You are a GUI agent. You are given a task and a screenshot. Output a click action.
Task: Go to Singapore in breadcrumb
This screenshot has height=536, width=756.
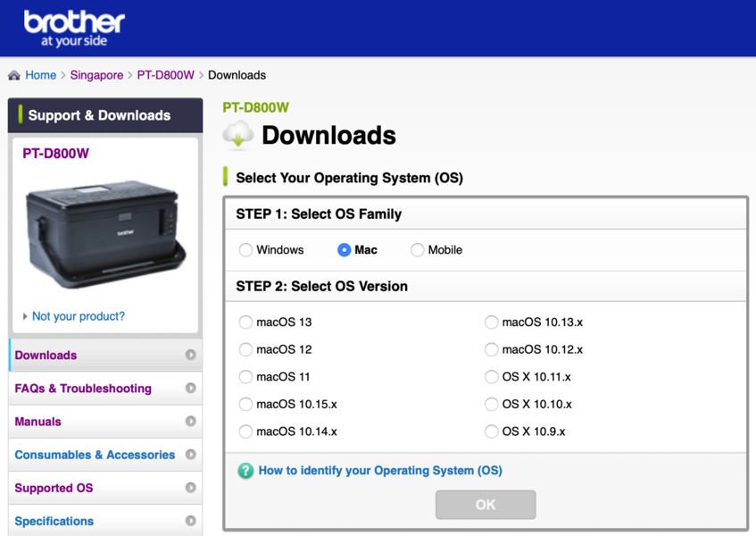pyautogui.click(x=96, y=76)
